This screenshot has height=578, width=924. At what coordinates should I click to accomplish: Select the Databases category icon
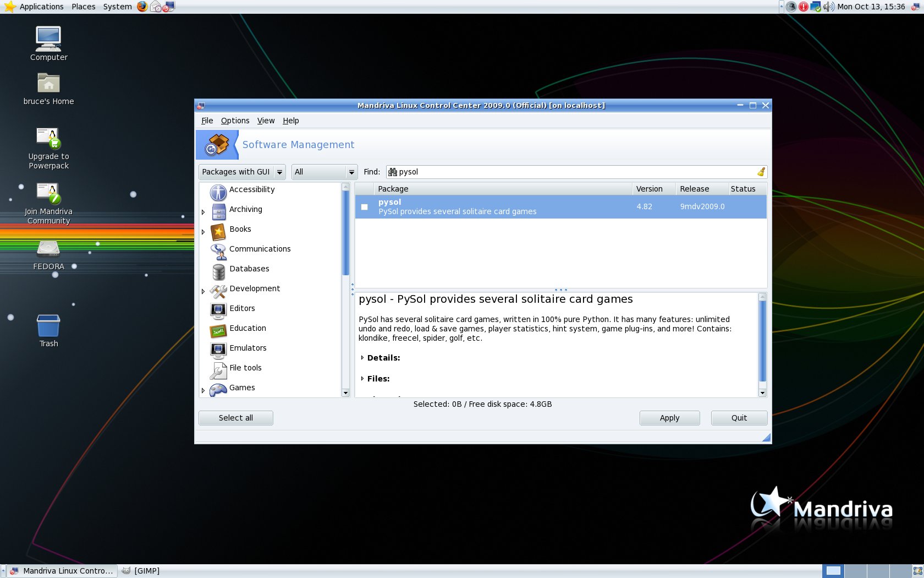tap(218, 271)
